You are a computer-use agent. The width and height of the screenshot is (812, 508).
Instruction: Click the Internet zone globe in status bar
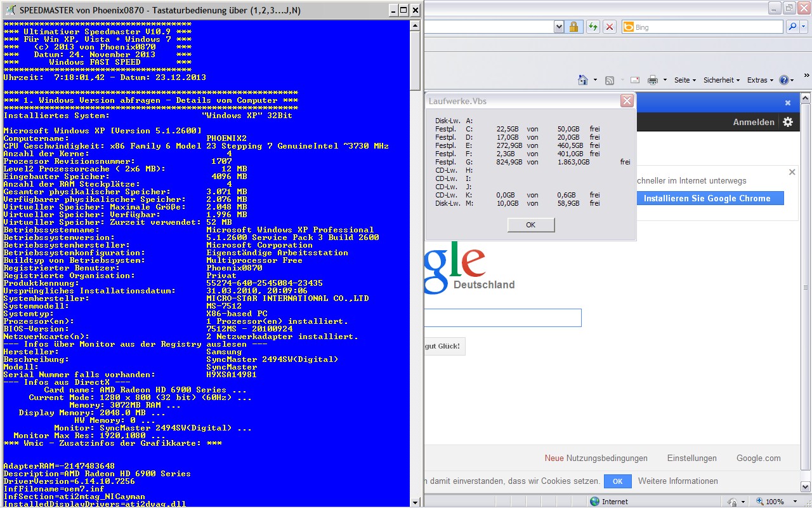click(x=594, y=502)
